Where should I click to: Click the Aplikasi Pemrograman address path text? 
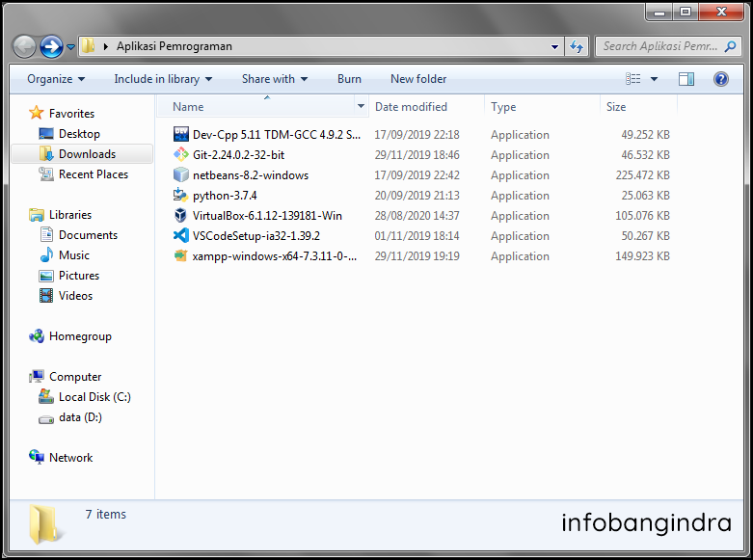click(174, 46)
